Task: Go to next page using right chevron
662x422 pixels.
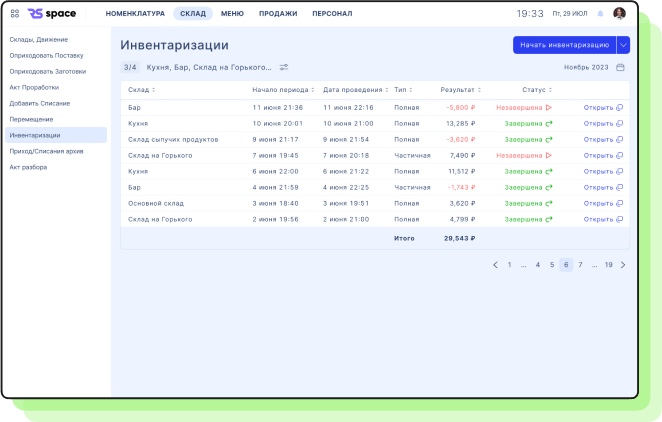Action: click(623, 265)
